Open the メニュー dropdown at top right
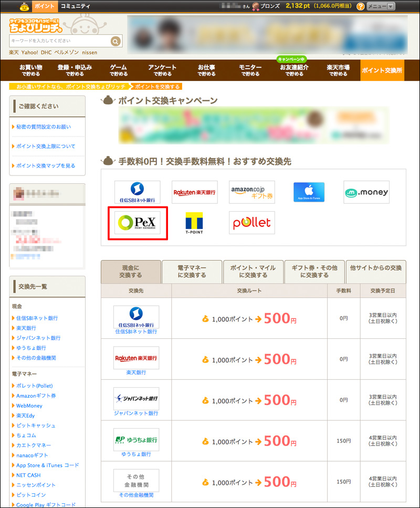Screen dimensions: 420x508 381,6
